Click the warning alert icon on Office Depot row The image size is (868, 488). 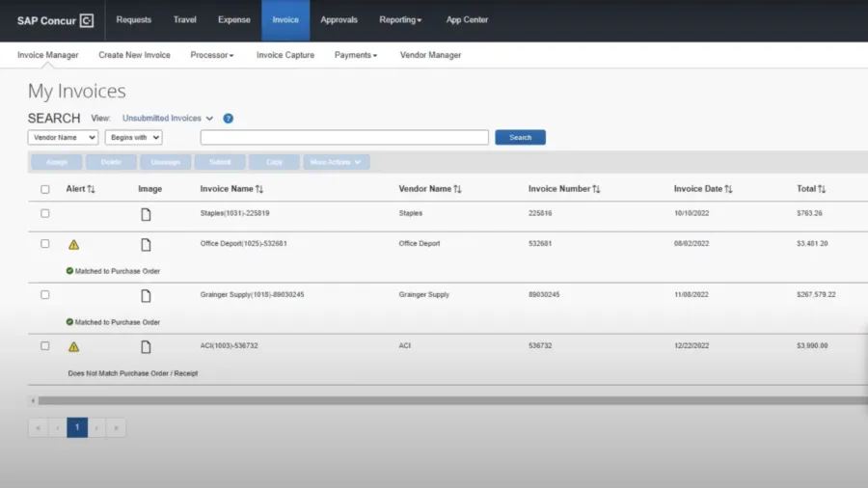73,245
